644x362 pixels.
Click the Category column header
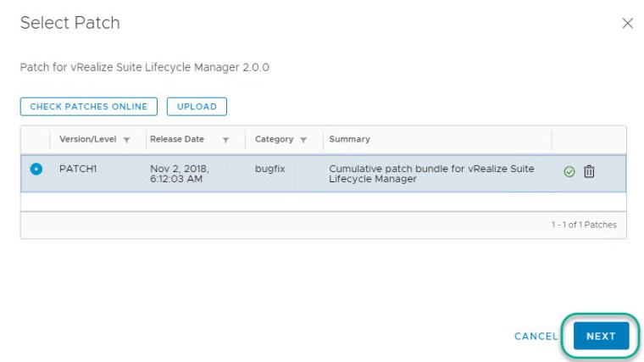coord(274,139)
